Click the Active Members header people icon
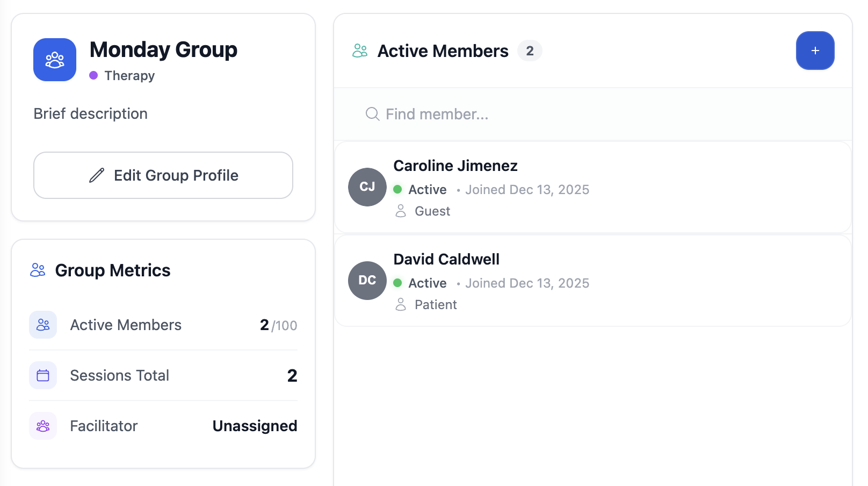The image size is (868, 486). [360, 51]
